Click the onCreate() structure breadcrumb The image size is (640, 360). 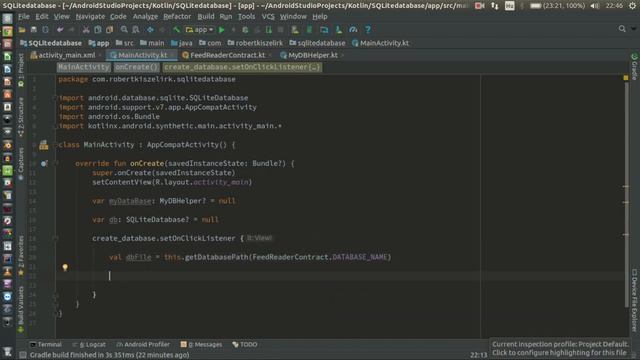(136, 67)
